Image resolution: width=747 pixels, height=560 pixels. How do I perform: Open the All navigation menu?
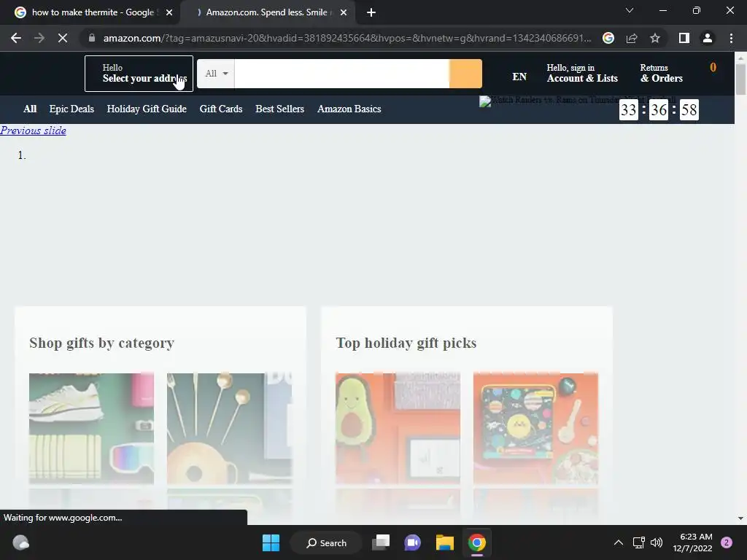pyautogui.click(x=30, y=109)
